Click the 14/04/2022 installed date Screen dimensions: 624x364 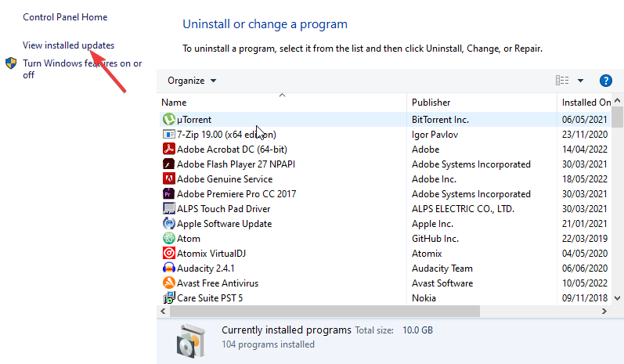(585, 150)
